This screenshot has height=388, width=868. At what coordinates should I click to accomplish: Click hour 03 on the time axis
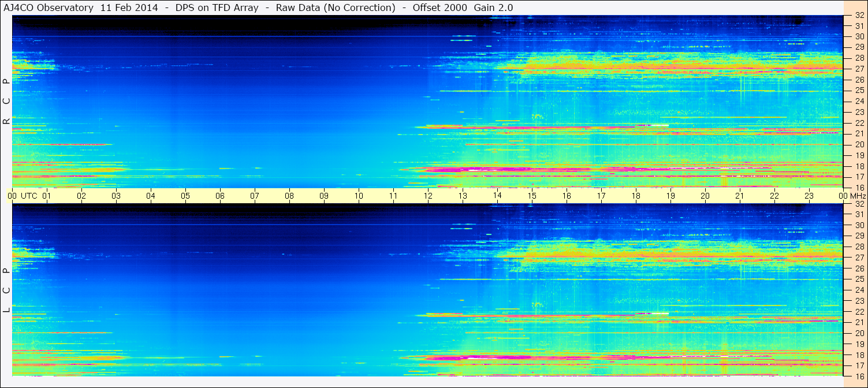pos(116,196)
